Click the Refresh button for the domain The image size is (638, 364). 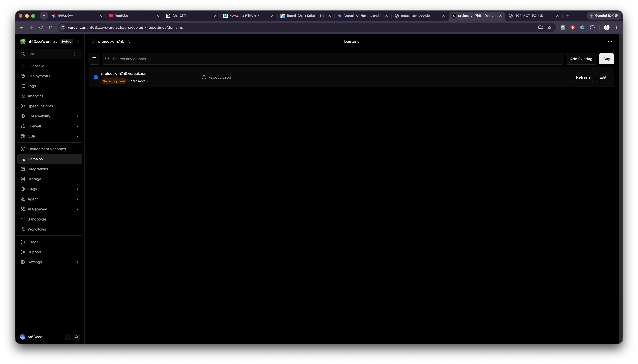coord(583,77)
